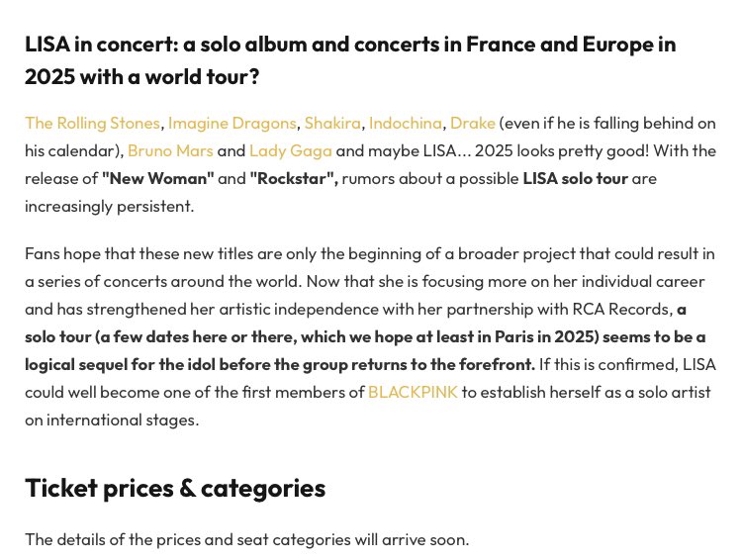Follow the Lady Gaga link

[291, 151]
